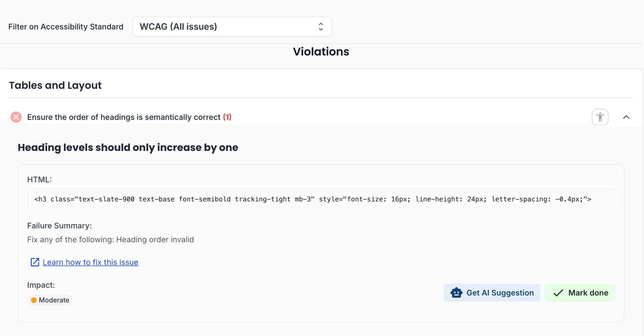This screenshot has width=644, height=336.
Task: Click the red X error status icon
Action: [16, 117]
